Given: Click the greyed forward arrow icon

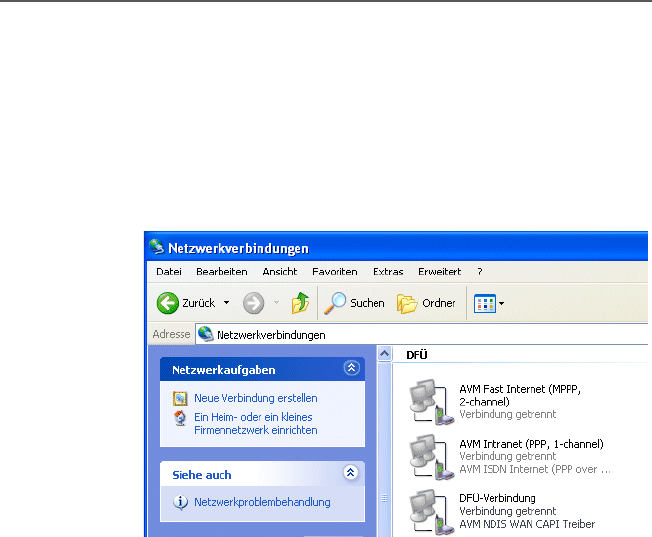Looking at the screenshot, I should [x=253, y=303].
